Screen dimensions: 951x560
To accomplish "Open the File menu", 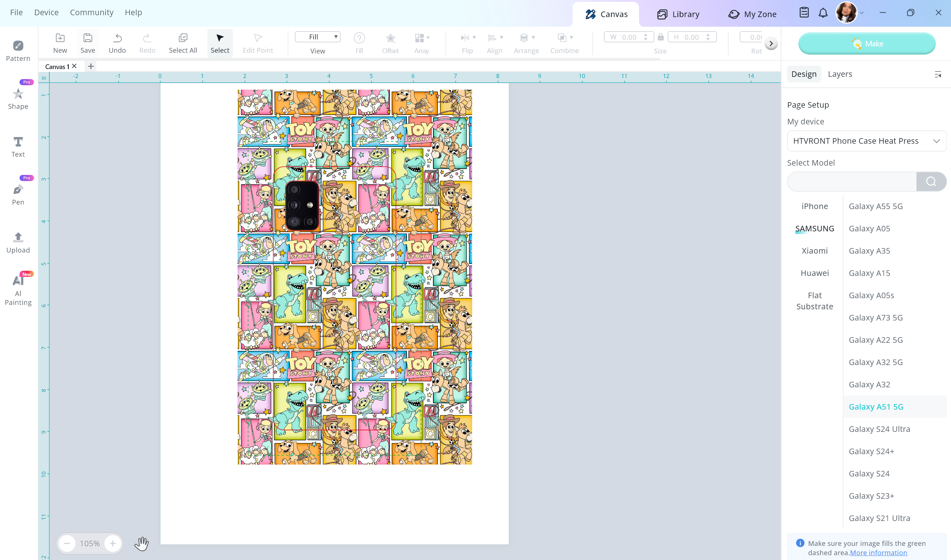I will [16, 13].
